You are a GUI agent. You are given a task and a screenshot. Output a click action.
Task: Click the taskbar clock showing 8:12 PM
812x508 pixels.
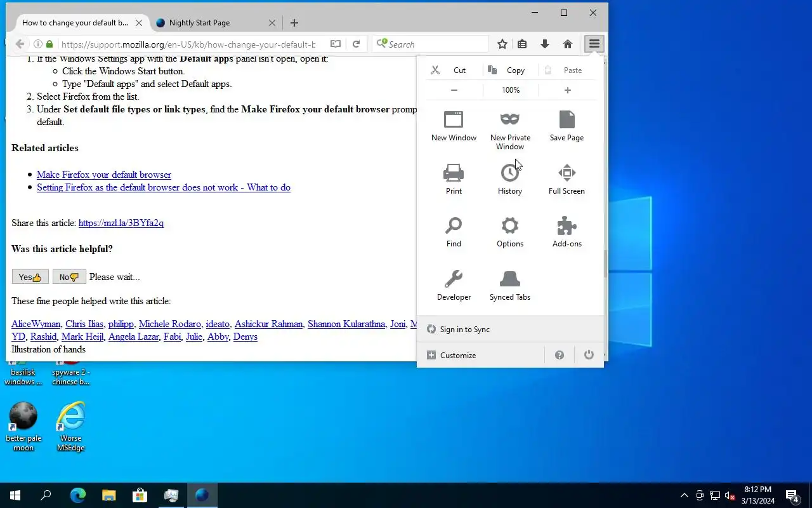tap(758, 495)
